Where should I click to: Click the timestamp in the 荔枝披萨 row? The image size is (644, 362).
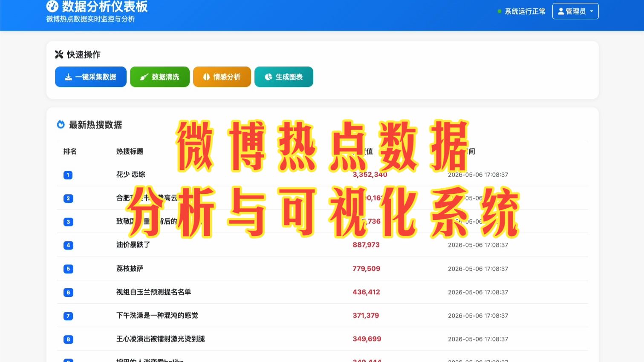[478, 269]
